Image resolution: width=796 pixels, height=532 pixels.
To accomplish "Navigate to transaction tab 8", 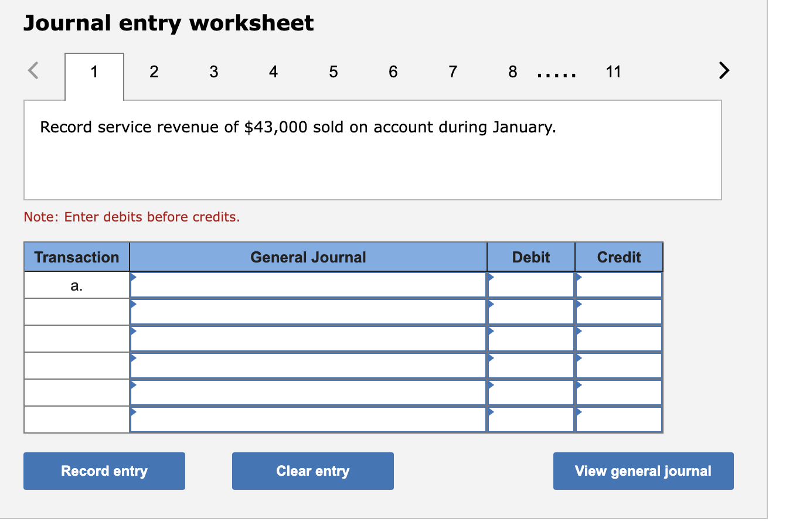I will (x=512, y=71).
